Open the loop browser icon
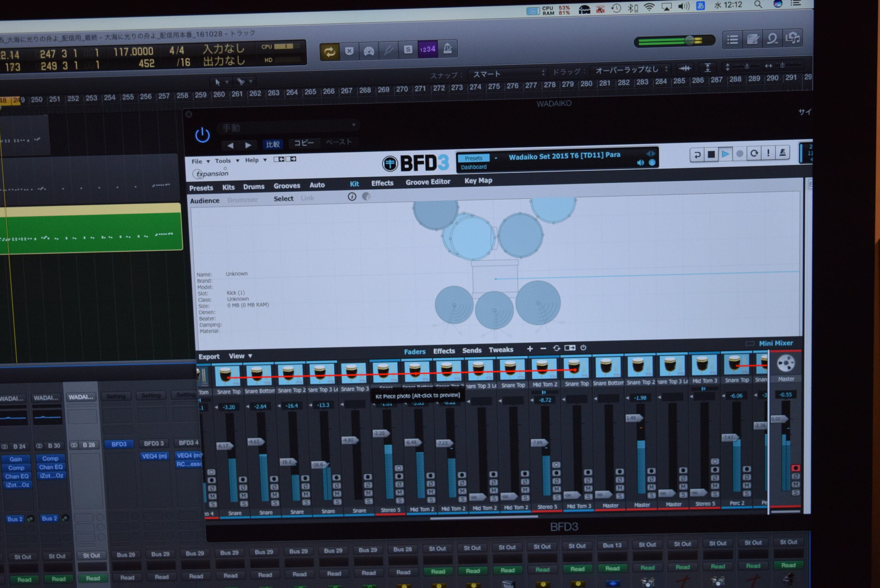Viewport: 880px width, 588px height. click(x=772, y=38)
